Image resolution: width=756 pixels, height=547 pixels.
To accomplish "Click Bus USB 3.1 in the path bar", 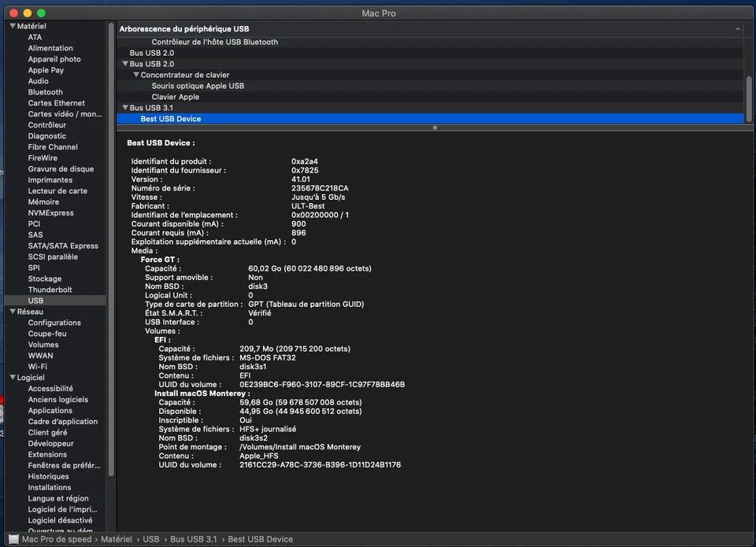I will tap(194, 539).
